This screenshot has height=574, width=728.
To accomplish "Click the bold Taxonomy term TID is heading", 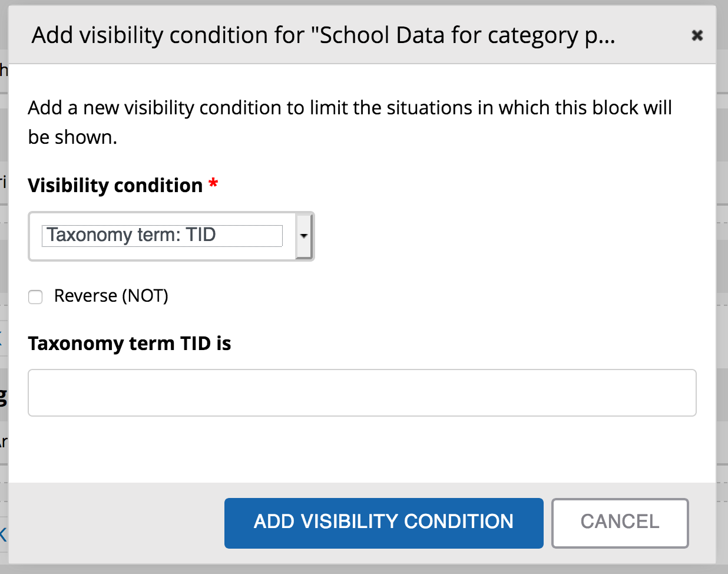I will click(x=130, y=343).
